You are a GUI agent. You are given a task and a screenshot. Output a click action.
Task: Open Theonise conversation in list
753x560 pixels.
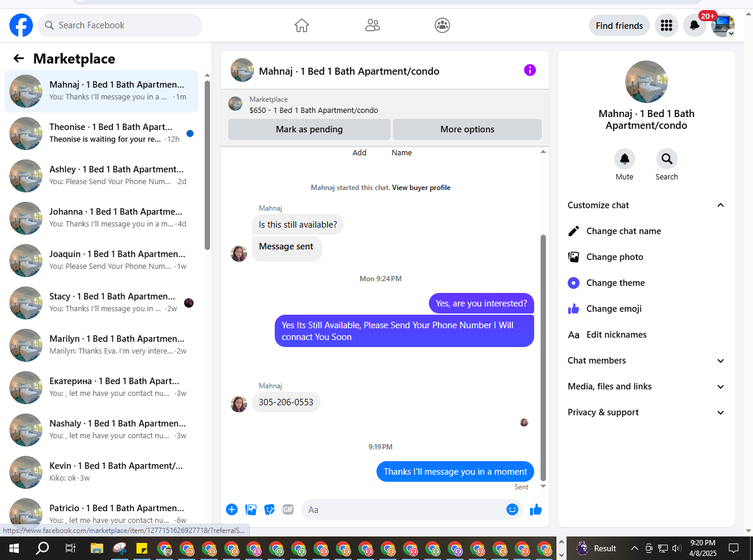pos(101,134)
